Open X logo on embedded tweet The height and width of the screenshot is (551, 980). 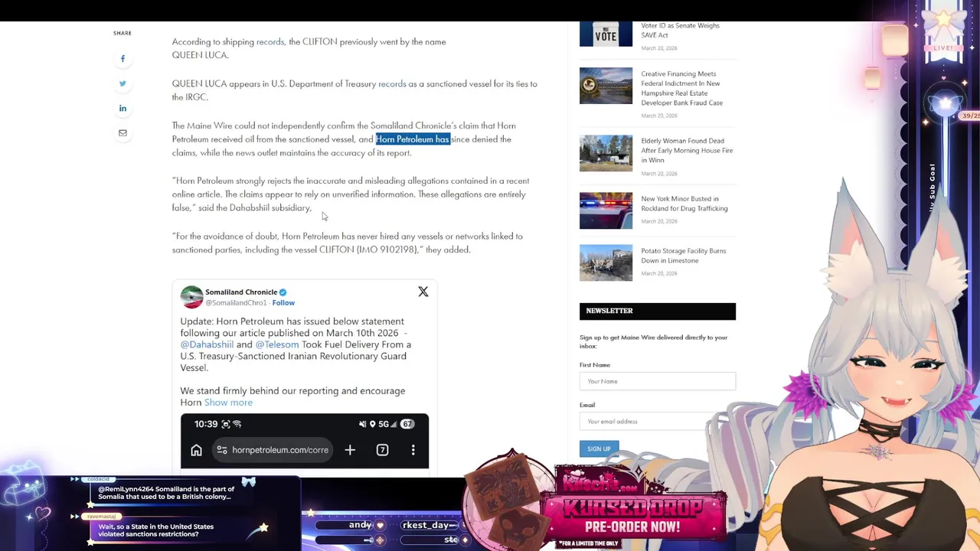tap(423, 292)
